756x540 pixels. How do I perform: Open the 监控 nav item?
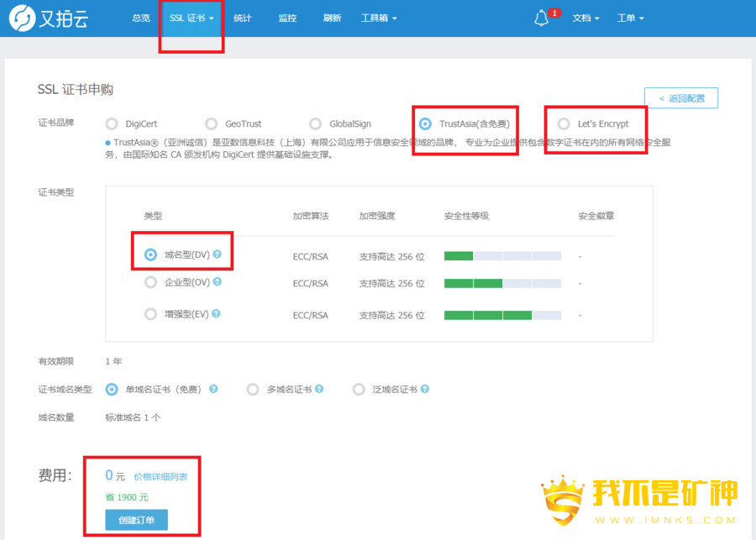point(287,18)
